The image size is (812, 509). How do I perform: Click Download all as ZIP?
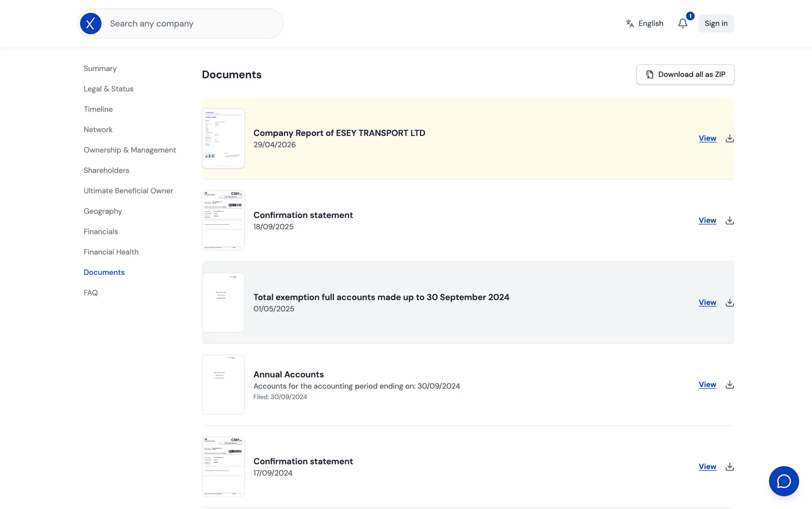click(x=685, y=74)
